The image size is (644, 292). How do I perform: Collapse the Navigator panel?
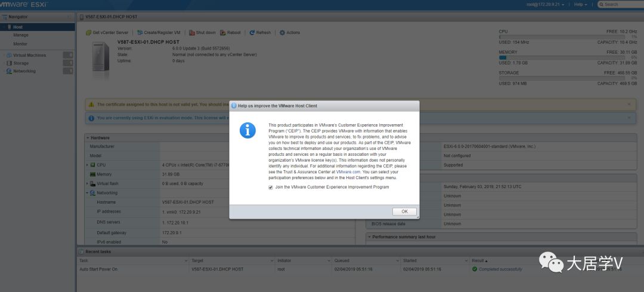pos(69,17)
